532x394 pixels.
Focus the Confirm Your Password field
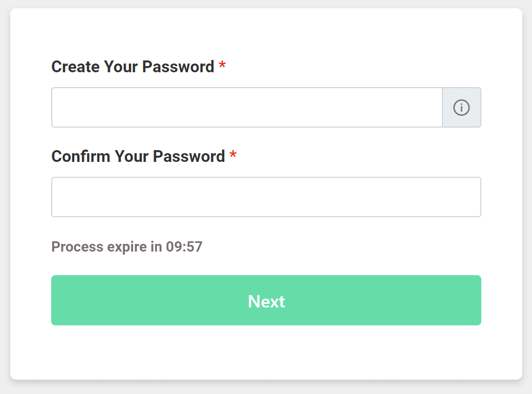266,197
